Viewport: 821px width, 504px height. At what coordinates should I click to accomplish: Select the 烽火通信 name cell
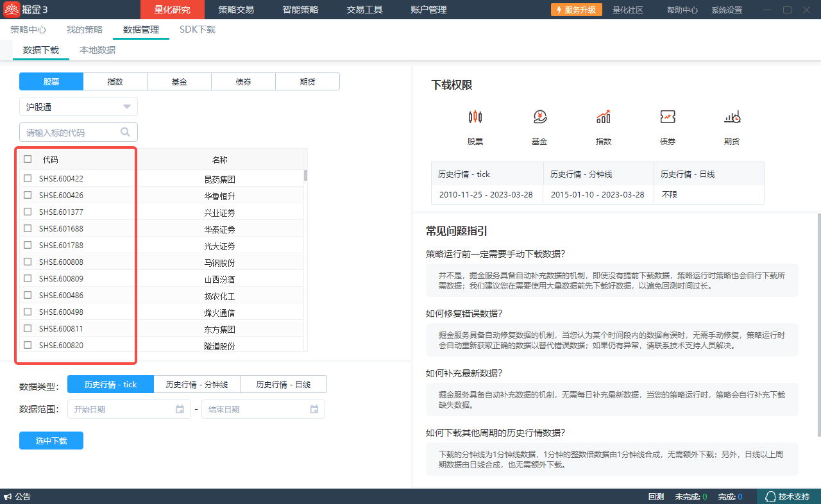click(x=220, y=312)
